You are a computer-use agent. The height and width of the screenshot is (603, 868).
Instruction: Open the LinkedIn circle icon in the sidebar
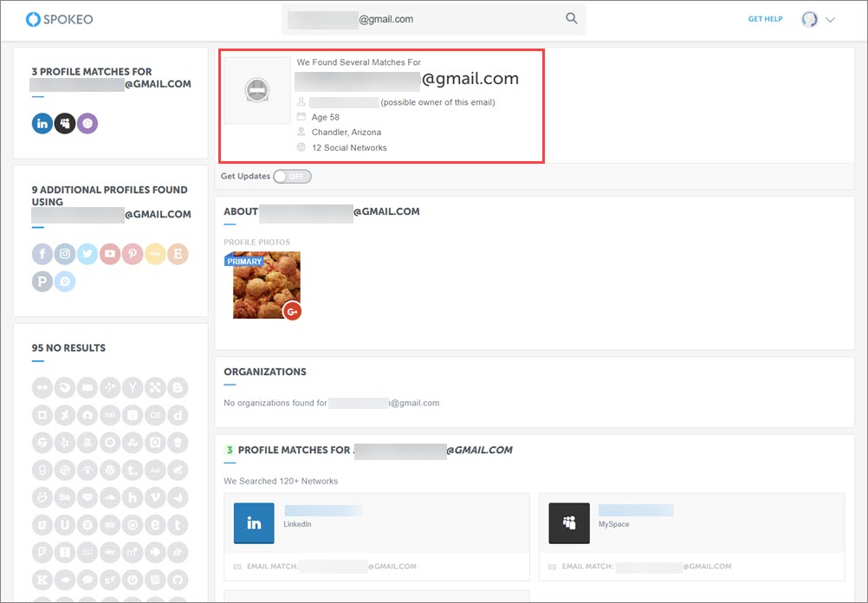click(x=42, y=124)
